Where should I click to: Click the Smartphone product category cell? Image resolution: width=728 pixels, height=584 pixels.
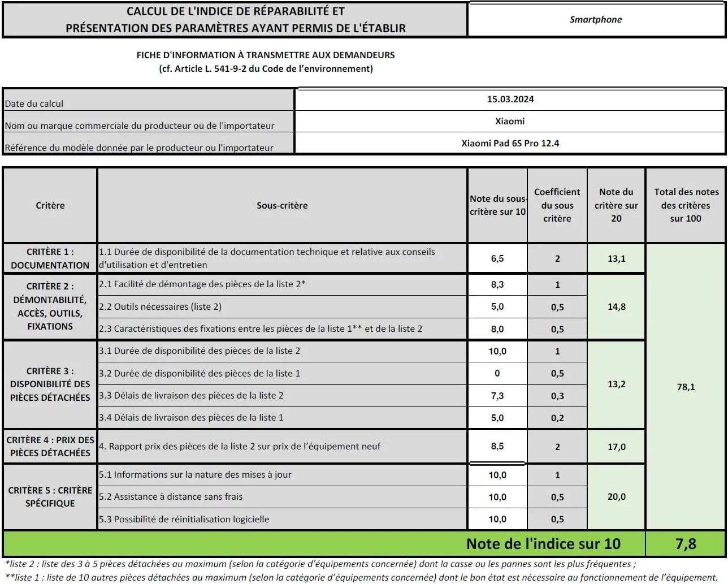tap(596, 20)
